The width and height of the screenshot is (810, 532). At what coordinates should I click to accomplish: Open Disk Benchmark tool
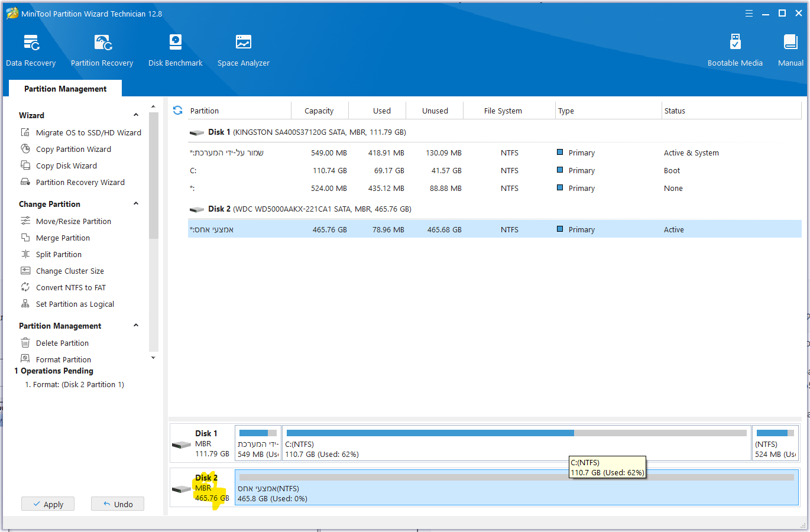click(175, 50)
